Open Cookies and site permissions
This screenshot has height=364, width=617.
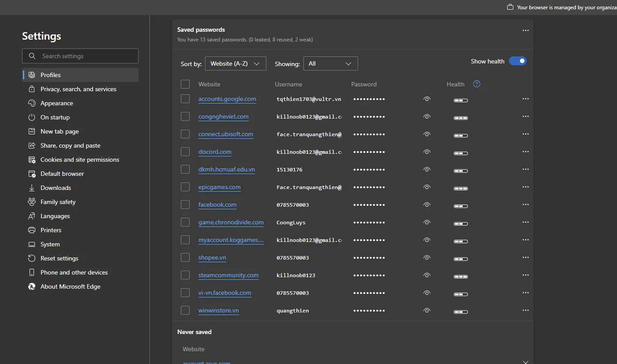point(81,160)
